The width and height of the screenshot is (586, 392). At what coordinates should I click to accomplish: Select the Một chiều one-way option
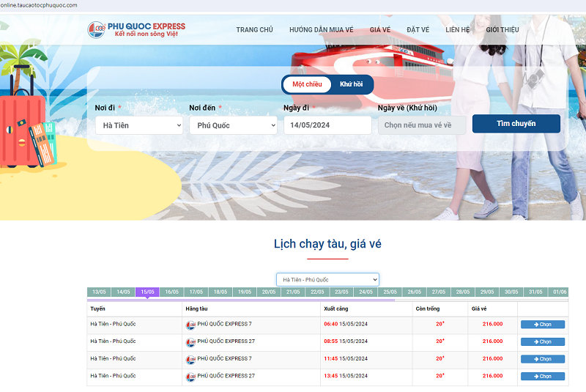[307, 84]
